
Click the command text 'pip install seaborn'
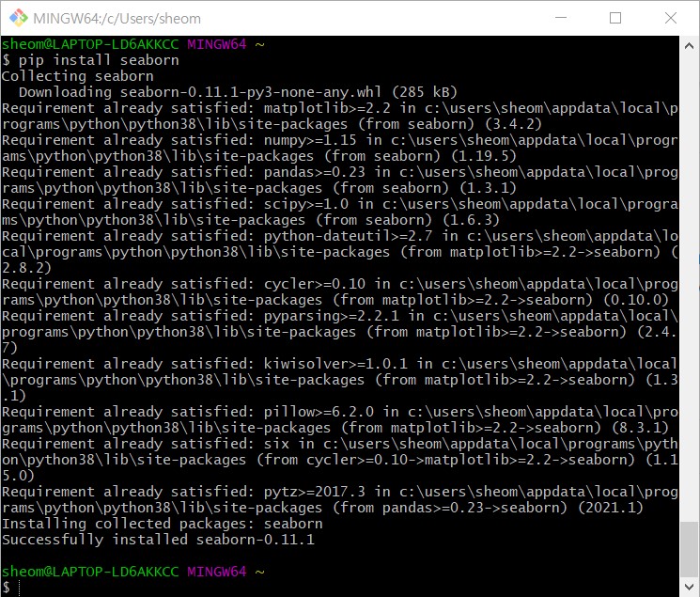(x=99, y=60)
